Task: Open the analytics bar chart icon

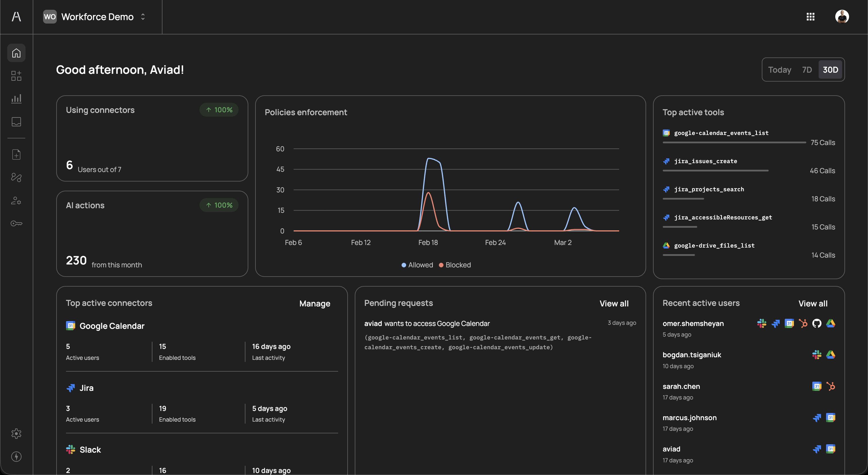Action: click(16, 99)
